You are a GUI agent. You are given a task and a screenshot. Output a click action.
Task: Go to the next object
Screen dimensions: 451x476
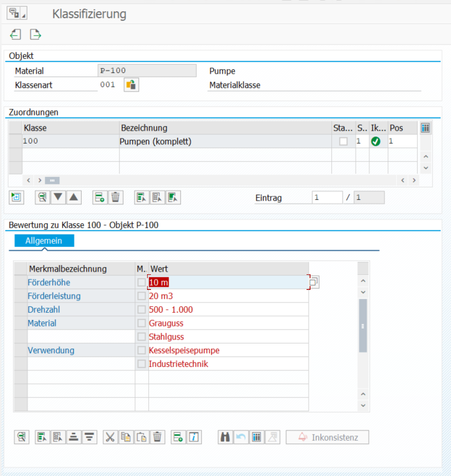point(35,35)
